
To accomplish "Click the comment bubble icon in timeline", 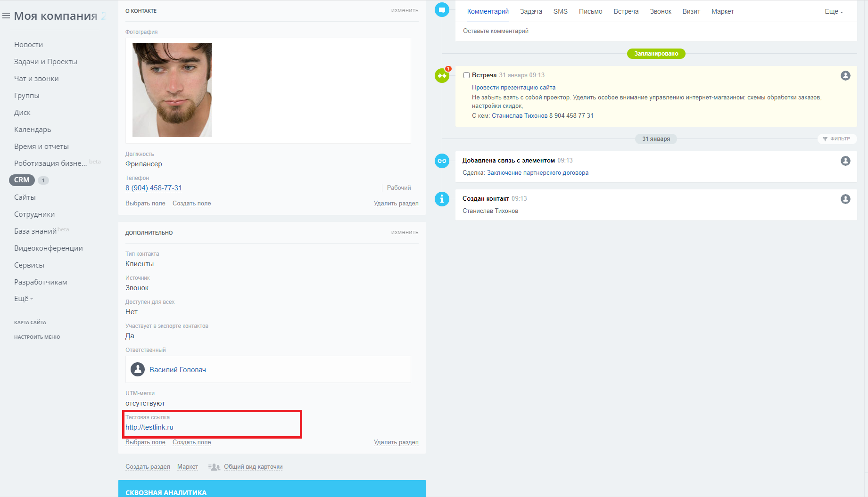I will tap(442, 9).
